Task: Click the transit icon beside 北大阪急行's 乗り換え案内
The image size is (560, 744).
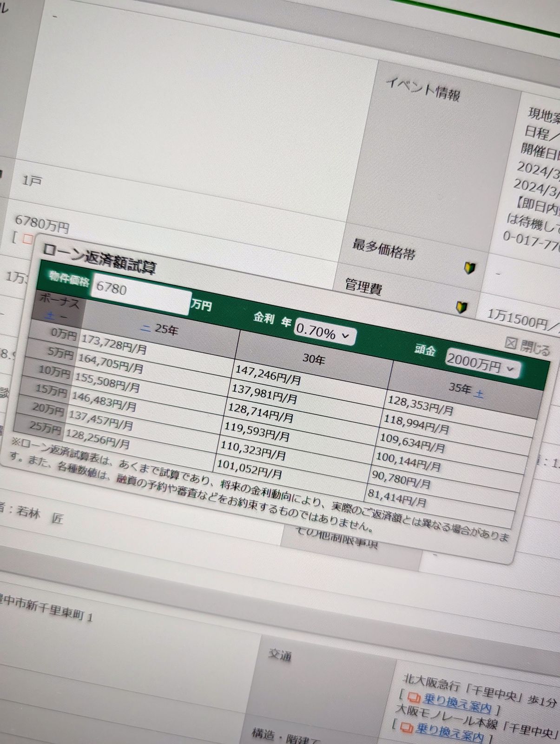Action: click(414, 697)
